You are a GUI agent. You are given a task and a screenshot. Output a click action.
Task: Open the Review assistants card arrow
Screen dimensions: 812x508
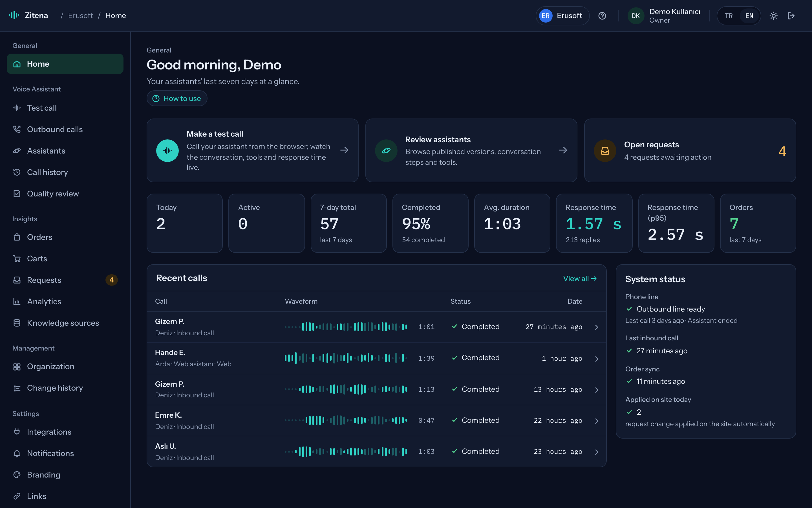point(563,150)
